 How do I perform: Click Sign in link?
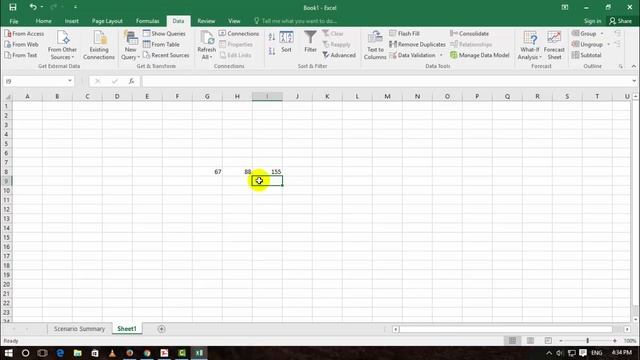pos(592,21)
